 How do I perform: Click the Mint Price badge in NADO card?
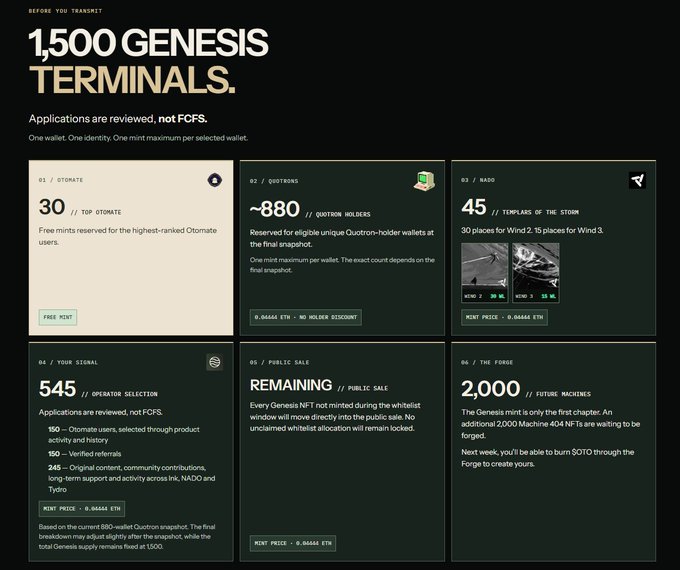point(504,317)
